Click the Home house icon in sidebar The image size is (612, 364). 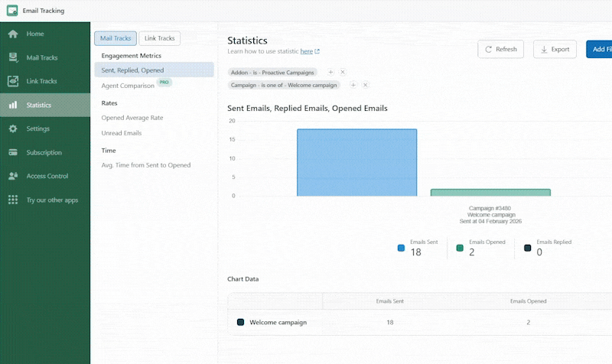point(13,34)
